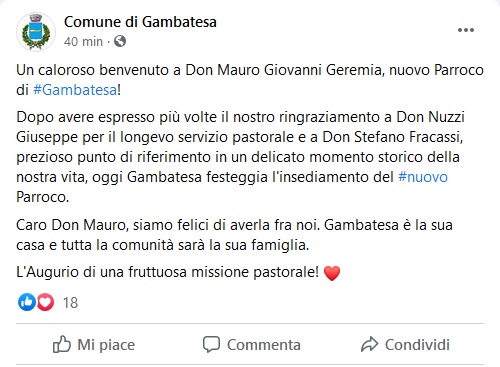Image resolution: width=500 pixels, height=367 pixels.
Task: Show the 18 reactions list
Action: (70, 303)
